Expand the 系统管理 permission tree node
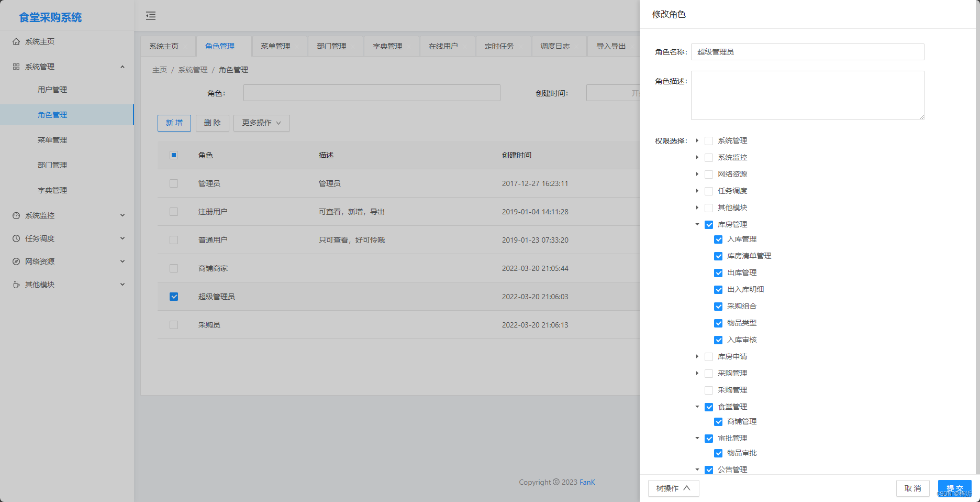 click(x=697, y=140)
